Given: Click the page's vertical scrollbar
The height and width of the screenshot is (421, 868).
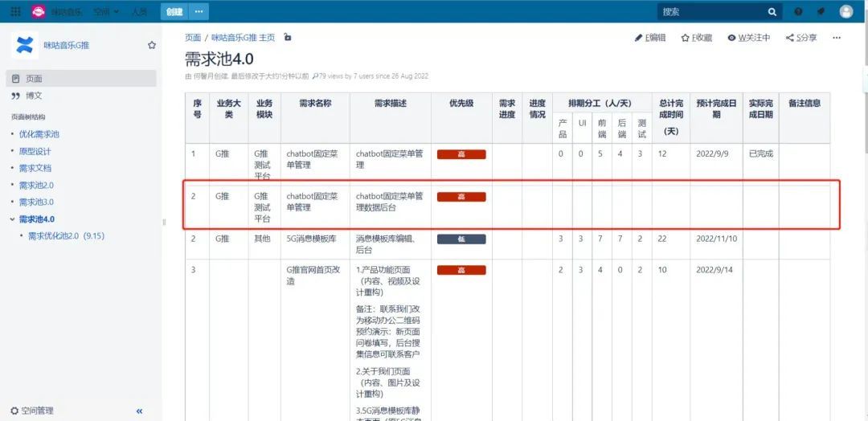Looking at the screenshot, I should [x=865, y=83].
